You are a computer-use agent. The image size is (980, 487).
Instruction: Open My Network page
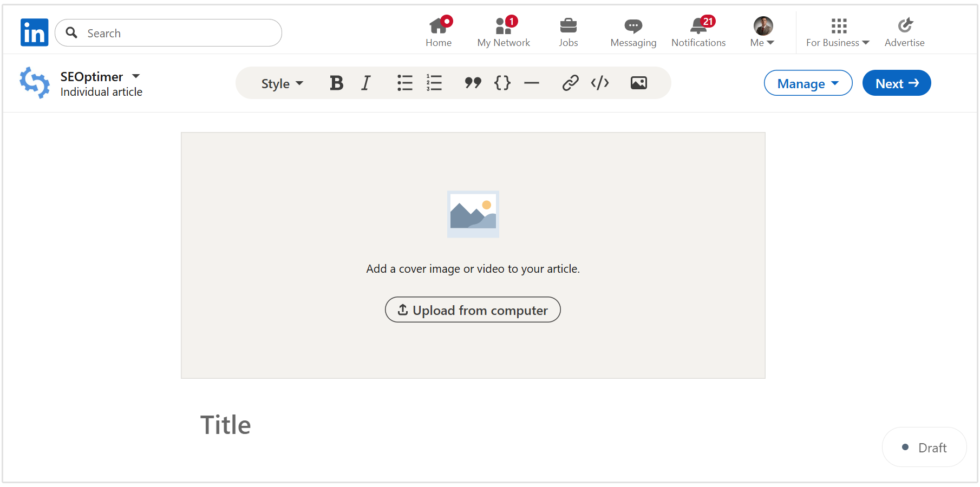pos(504,32)
